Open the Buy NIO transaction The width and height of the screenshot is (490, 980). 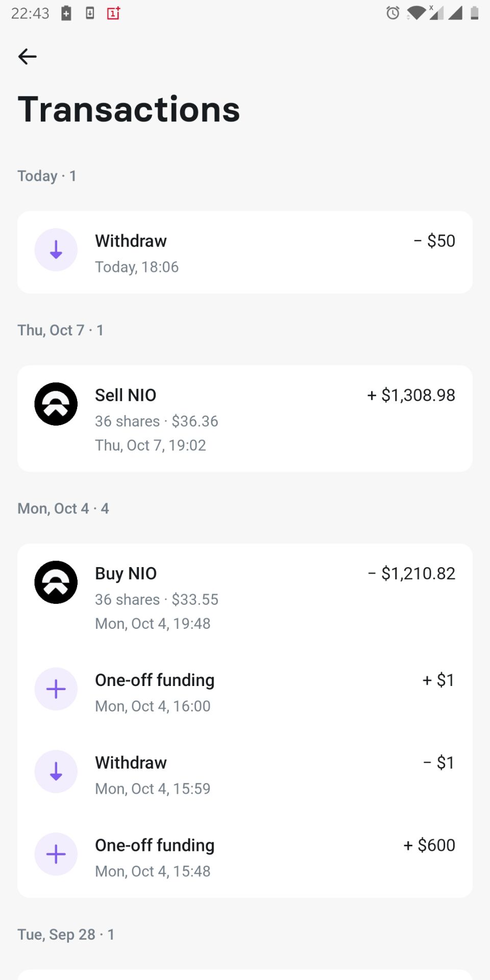[126, 574]
